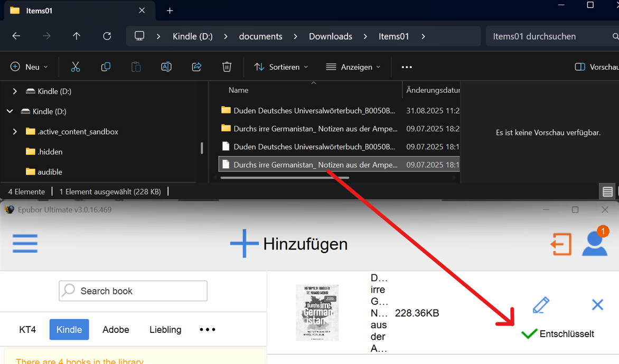Refresh the folder view with the reload icon
619x364 pixels.
(107, 36)
